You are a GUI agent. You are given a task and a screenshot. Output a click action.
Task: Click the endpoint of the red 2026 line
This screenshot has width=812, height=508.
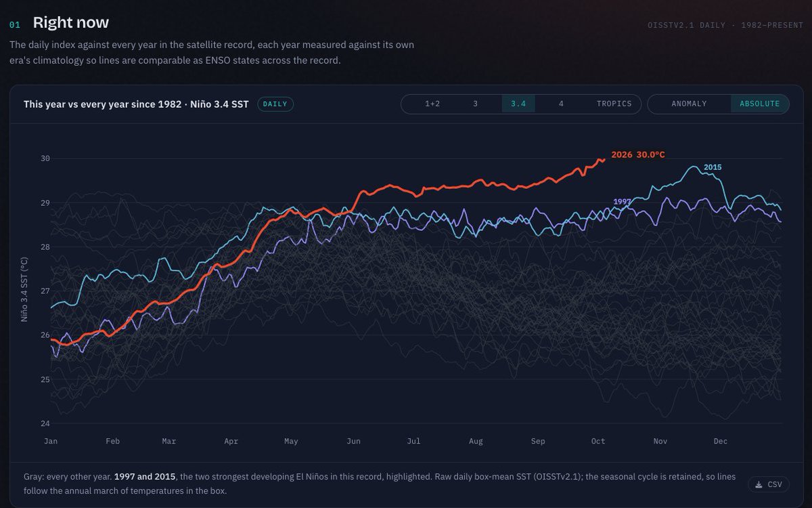point(604,160)
